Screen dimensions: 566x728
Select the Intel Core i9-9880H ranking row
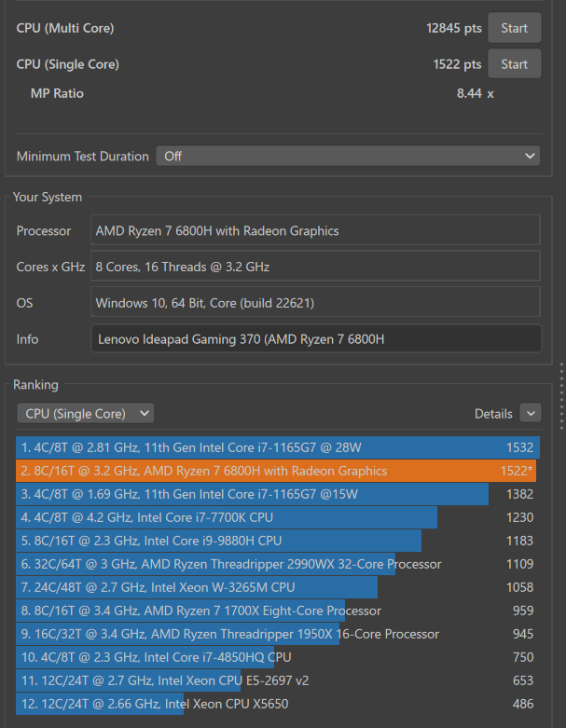pyautogui.click(x=276, y=541)
